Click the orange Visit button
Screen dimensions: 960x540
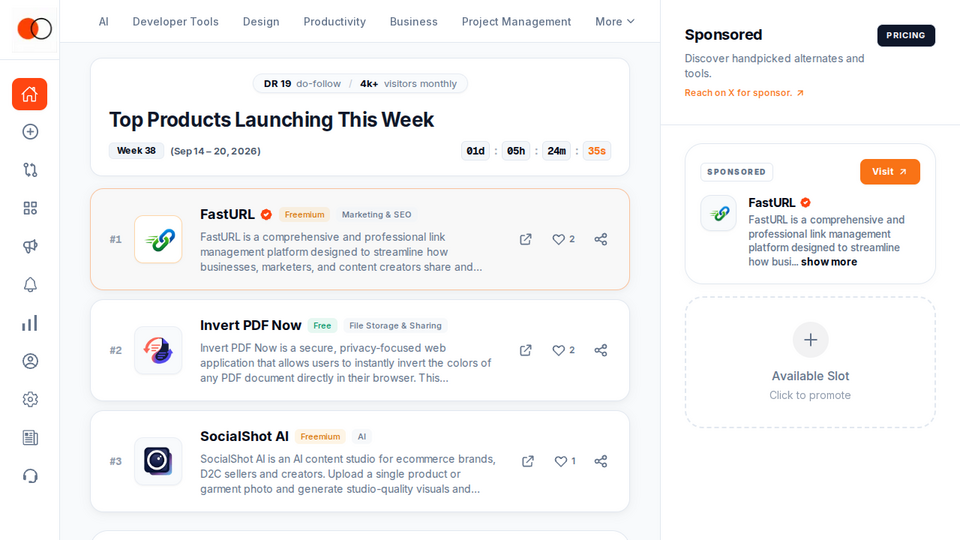pos(890,171)
